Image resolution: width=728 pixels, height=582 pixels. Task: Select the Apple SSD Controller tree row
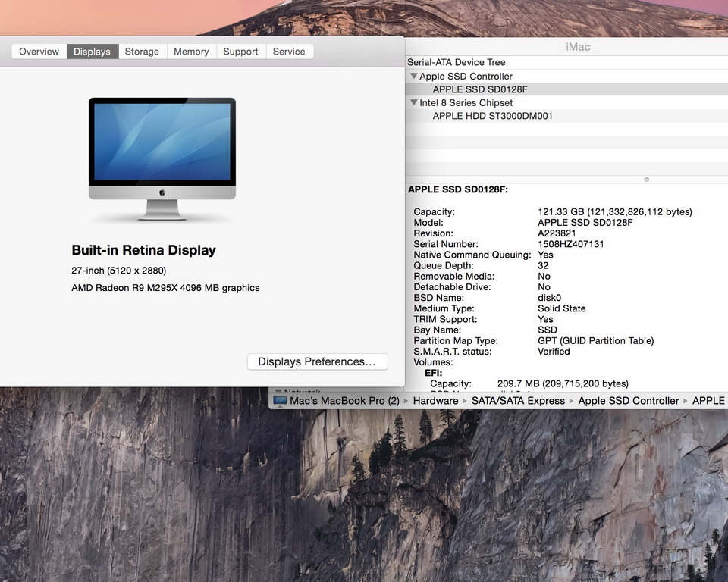566,76
